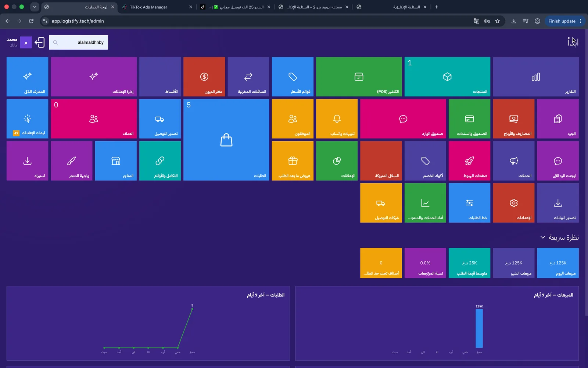Screen dimensions: 588x368
Task: Click the logout icon beside the search
Action: click(x=40, y=42)
